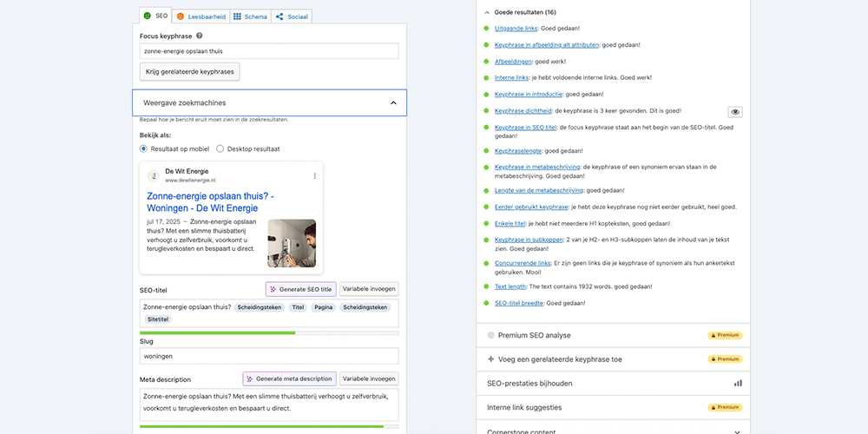This screenshot has height=434, width=868.
Task: Click inside the Slug input field
Action: [x=269, y=356]
